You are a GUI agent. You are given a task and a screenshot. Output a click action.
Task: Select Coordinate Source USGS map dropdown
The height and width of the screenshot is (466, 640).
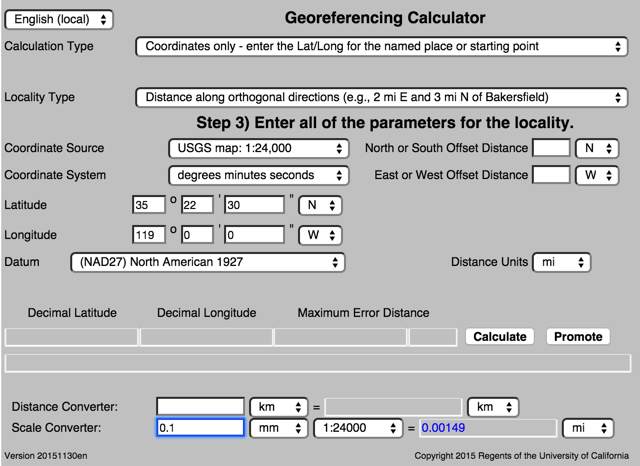257,149
